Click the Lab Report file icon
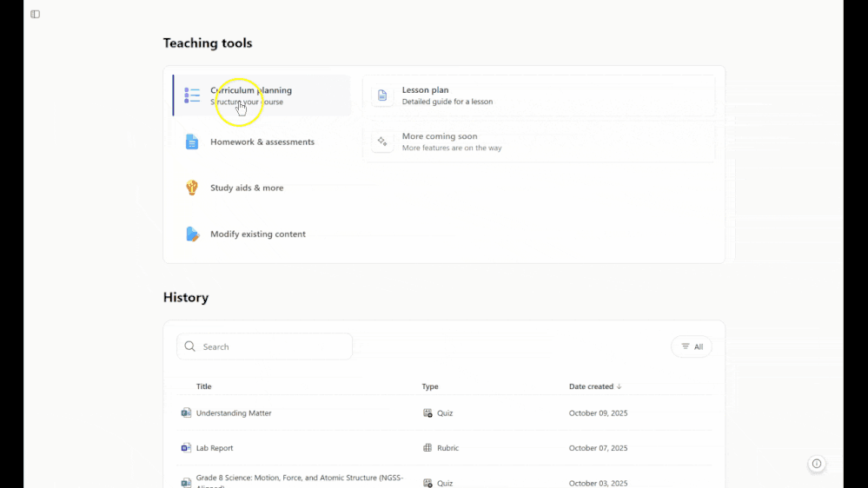 pos(186,448)
